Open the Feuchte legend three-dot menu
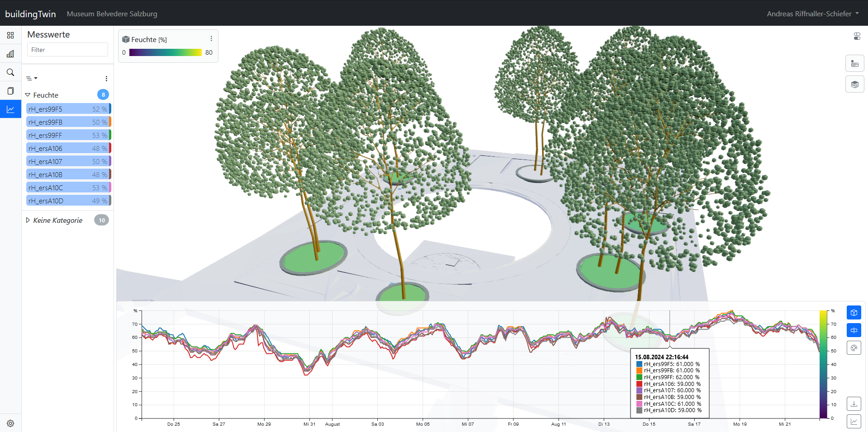This screenshot has height=432, width=868. tap(211, 39)
